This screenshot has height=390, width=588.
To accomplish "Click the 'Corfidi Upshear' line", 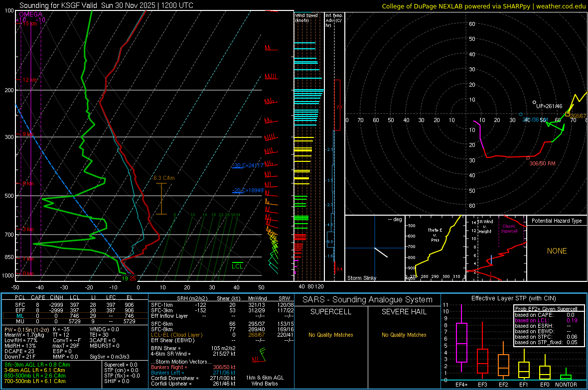I will (x=193, y=384).
